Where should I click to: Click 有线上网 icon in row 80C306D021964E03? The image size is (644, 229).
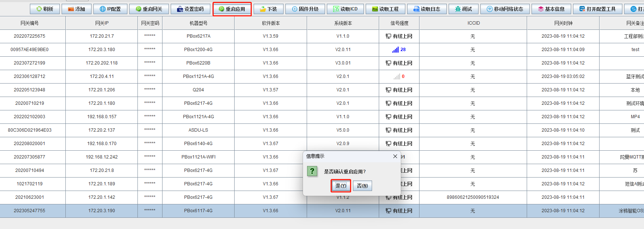(x=388, y=130)
